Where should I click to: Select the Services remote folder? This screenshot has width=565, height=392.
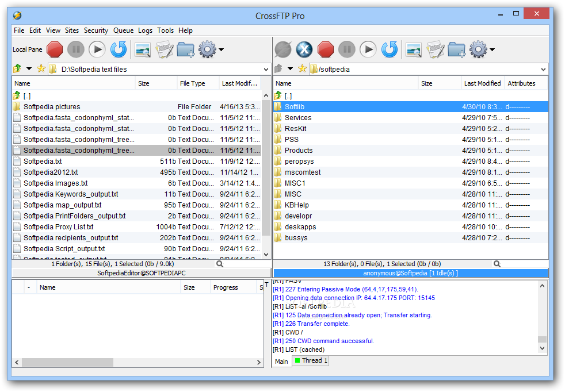click(x=411, y=118)
